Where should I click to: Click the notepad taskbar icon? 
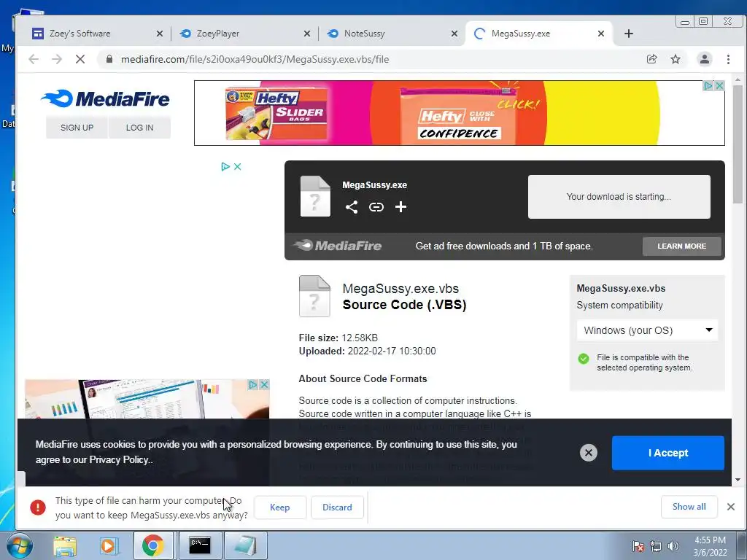246,546
